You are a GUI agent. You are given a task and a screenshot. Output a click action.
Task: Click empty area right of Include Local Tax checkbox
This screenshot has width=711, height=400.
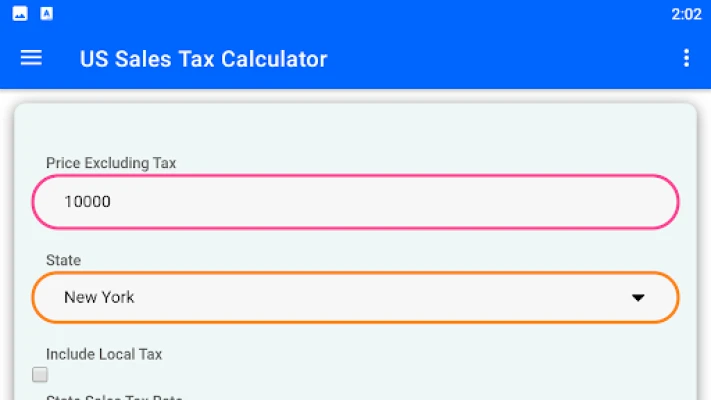(x=363, y=375)
